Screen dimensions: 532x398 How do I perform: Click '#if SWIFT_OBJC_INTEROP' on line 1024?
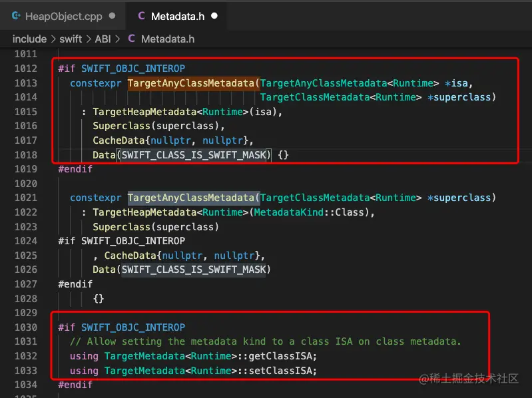click(121, 241)
